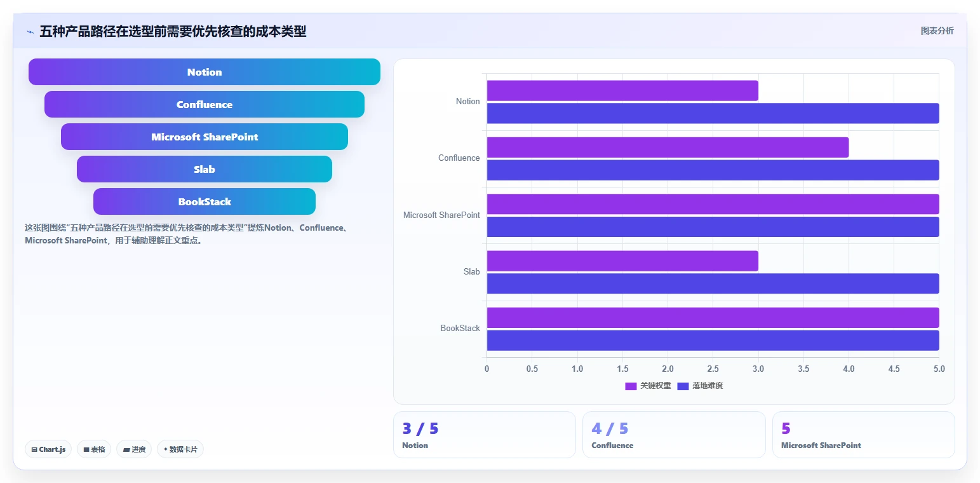
Task: Click the 关键权重 legend text
Action: [655, 386]
